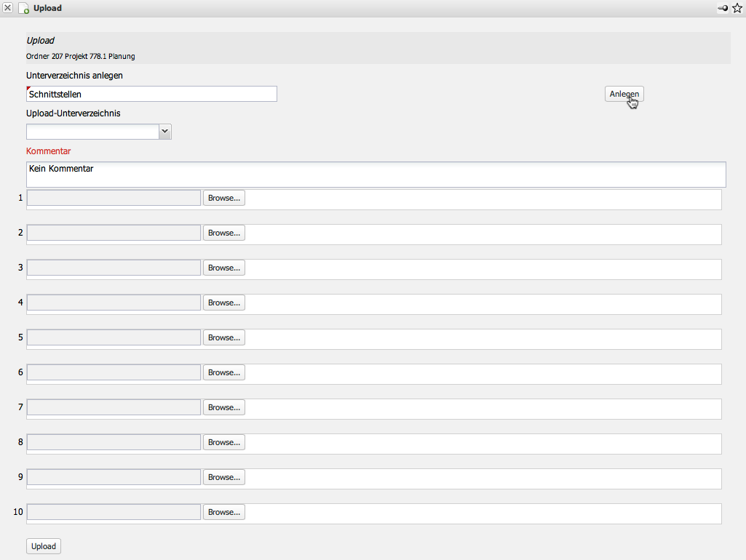This screenshot has height=560, width=746.
Task: Click the Anlegen button
Action: tap(624, 94)
